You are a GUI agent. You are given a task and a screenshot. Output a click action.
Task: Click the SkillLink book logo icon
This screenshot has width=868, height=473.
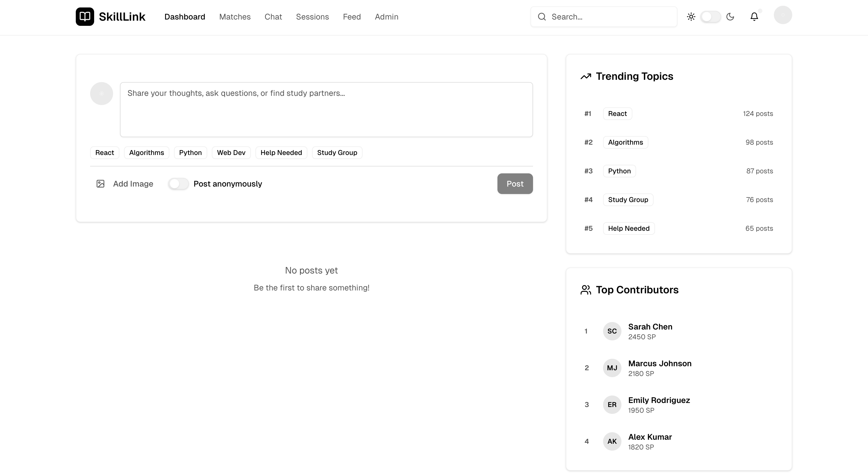85,17
